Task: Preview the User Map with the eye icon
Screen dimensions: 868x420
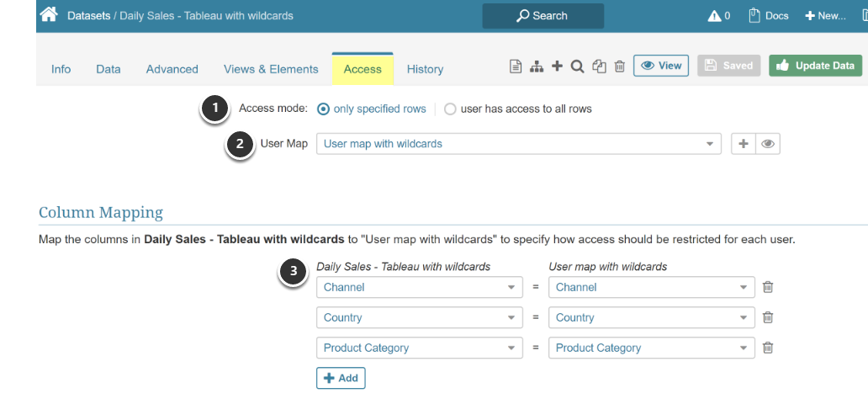Action: (768, 144)
